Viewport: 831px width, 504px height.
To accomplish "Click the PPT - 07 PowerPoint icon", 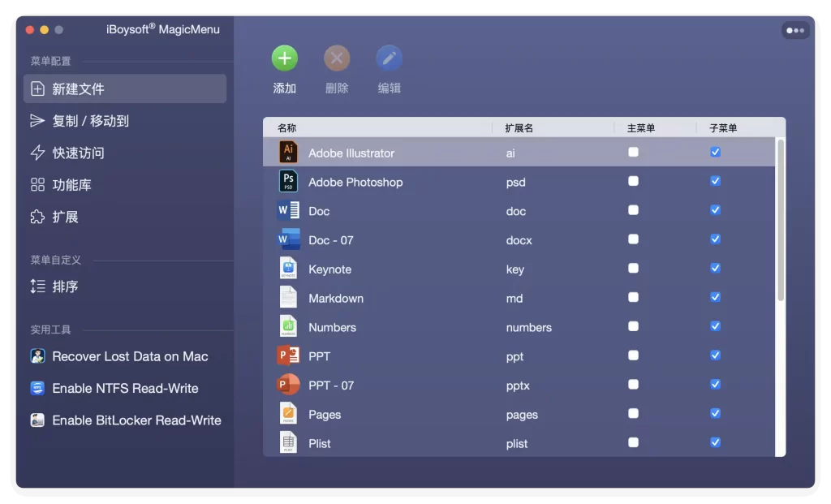I will (288, 385).
